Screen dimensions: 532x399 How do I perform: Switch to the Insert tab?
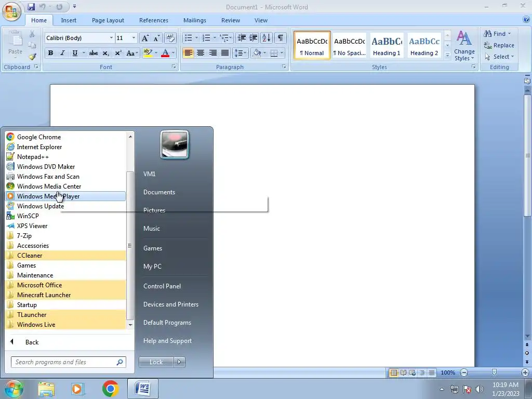(x=69, y=20)
